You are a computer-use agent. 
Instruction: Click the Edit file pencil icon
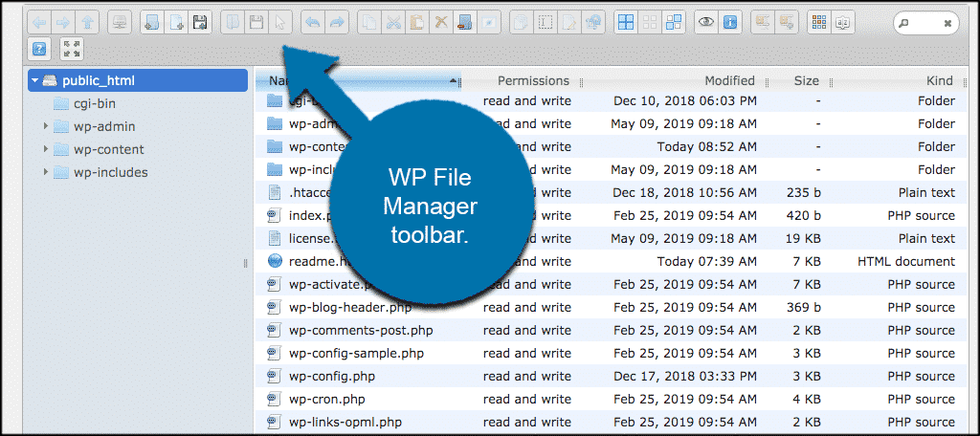pyautogui.click(x=568, y=23)
